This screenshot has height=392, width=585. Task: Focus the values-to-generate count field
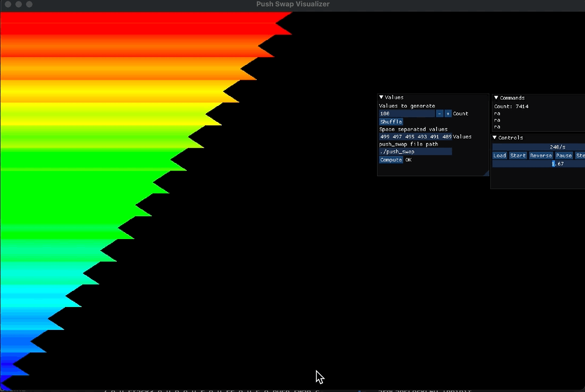407,114
